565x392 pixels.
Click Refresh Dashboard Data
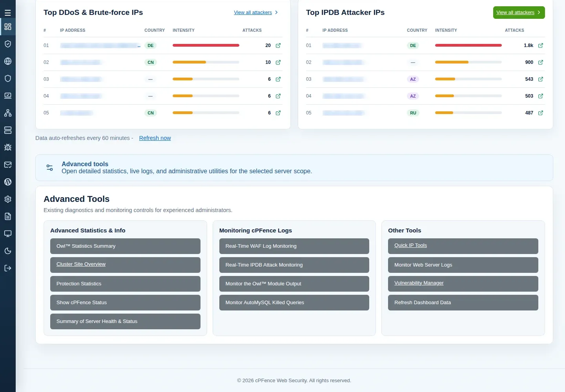pyautogui.click(x=463, y=303)
